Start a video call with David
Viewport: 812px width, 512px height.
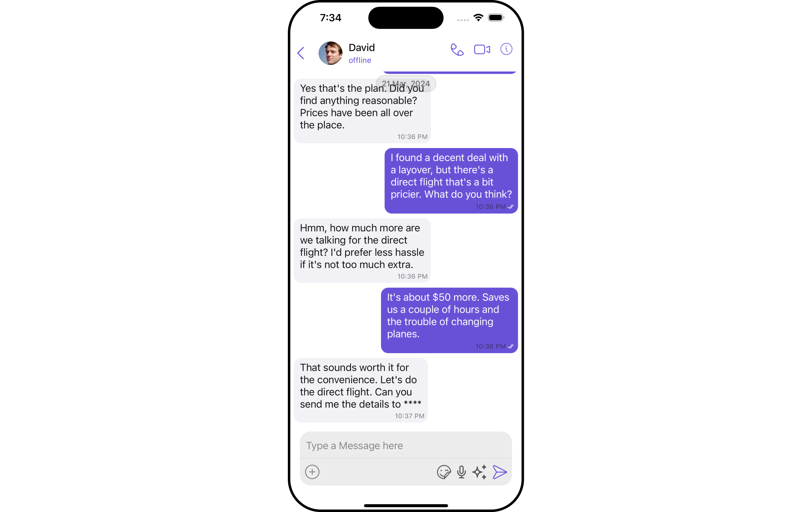(482, 50)
